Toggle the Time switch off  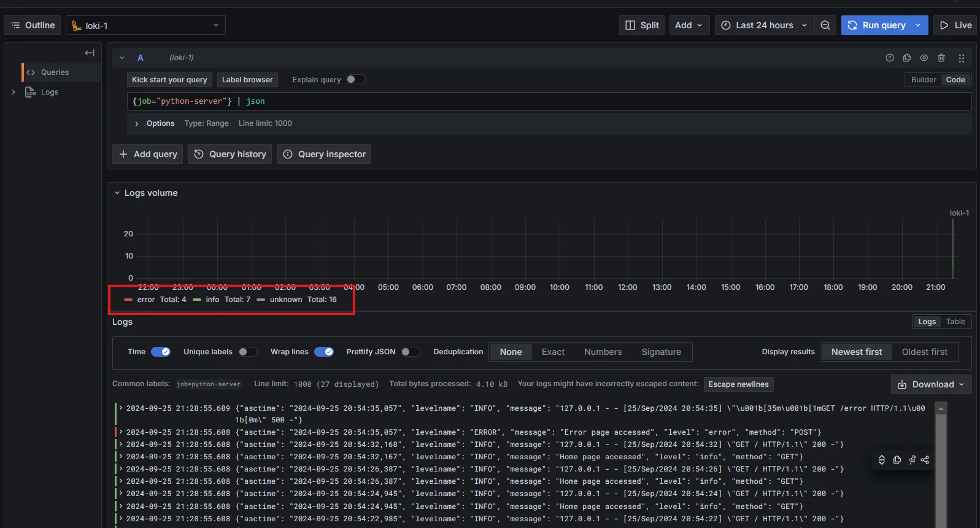(161, 352)
